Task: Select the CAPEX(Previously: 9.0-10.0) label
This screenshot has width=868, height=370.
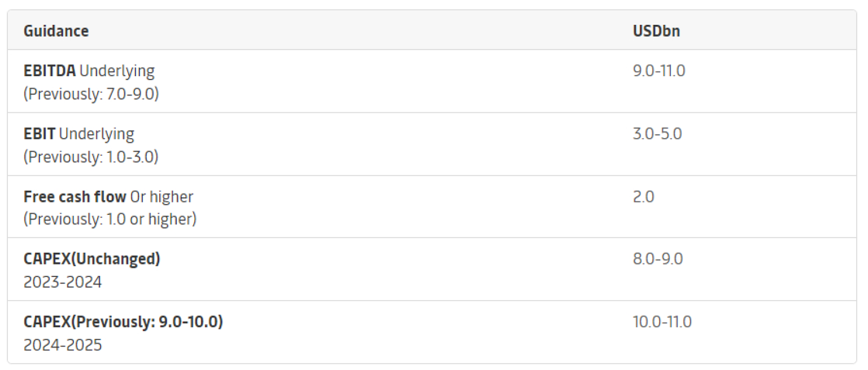Action: [123, 322]
